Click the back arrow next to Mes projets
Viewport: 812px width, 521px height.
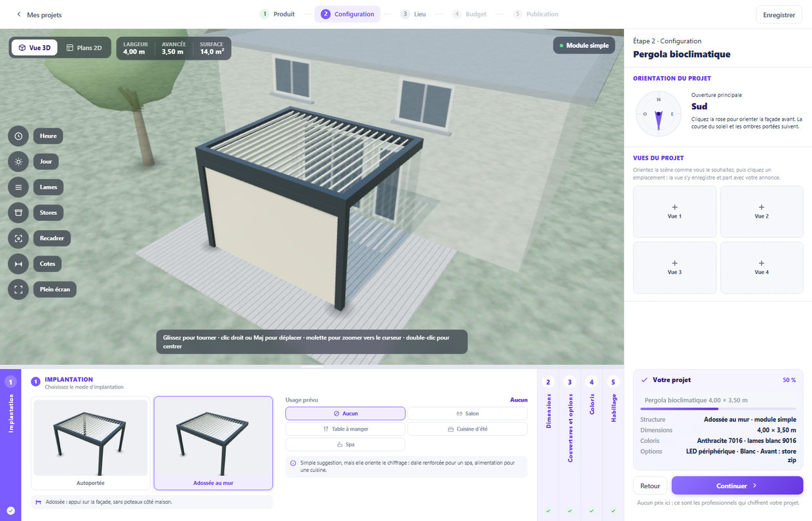tap(18, 14)
